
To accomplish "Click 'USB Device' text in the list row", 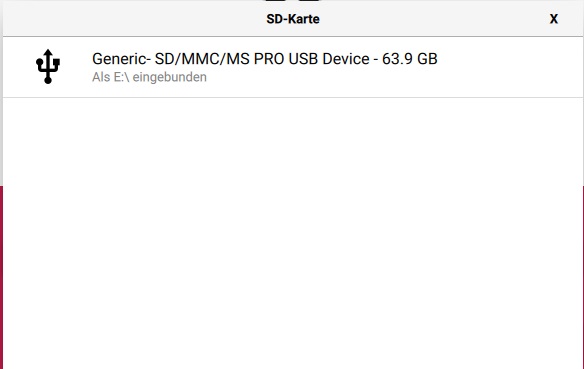I will click(329, 59).
